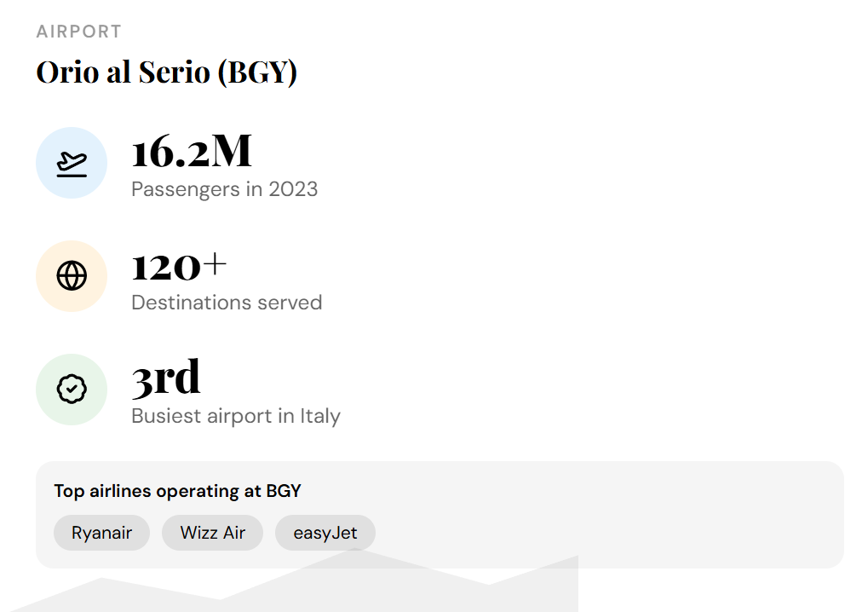Click the word Italy in the caption
Viewport: 868px width, 612px height.
(319, 416)
